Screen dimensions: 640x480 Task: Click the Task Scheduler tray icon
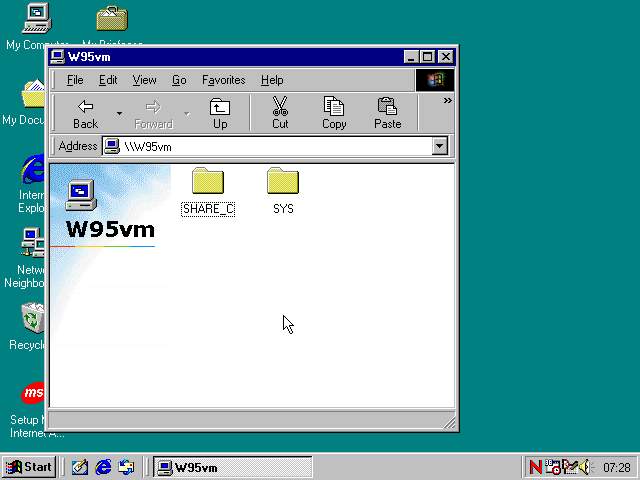point(553,467)
